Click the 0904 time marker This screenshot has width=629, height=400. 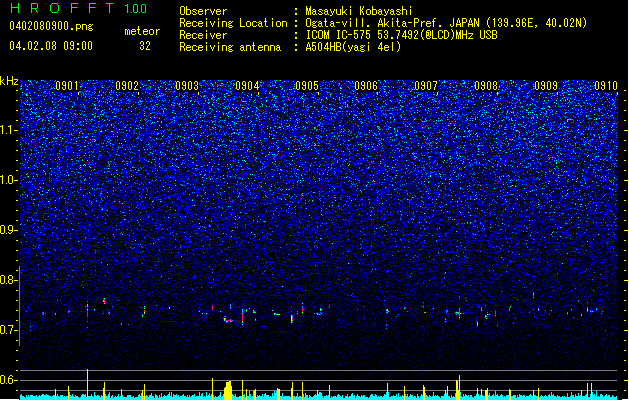247,86
